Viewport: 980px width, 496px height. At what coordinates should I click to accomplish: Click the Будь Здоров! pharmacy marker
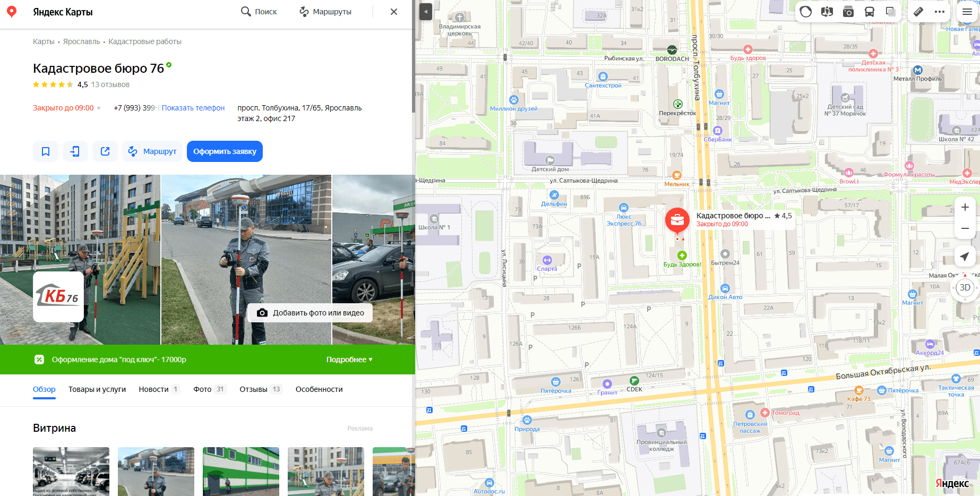pos(682,255)
